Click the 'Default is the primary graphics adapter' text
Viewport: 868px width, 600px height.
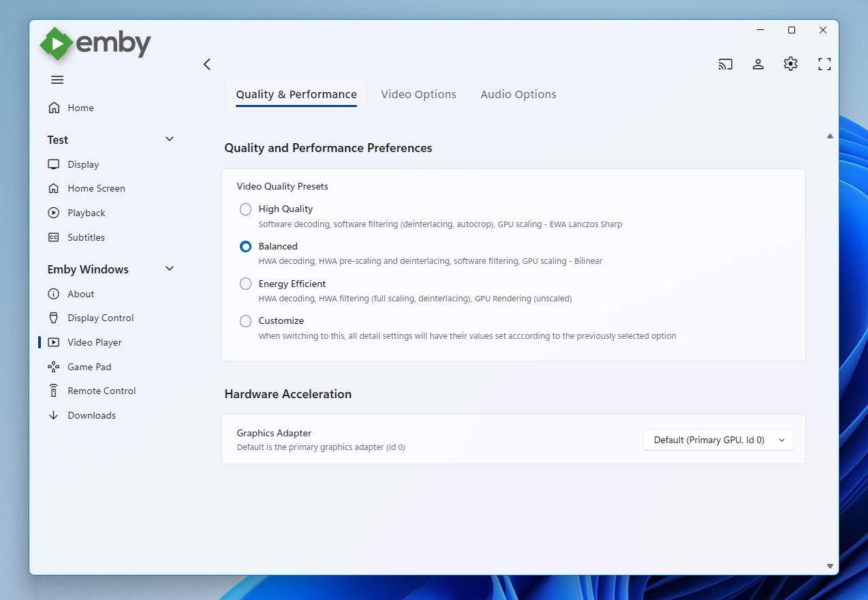[321, 447]
